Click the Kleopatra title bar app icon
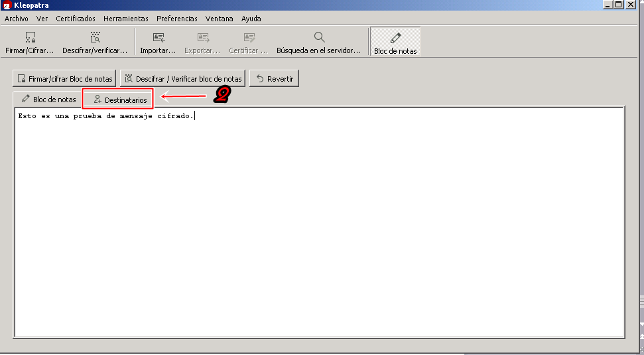This screenshot has width=644, height=355. click(6, 5)
